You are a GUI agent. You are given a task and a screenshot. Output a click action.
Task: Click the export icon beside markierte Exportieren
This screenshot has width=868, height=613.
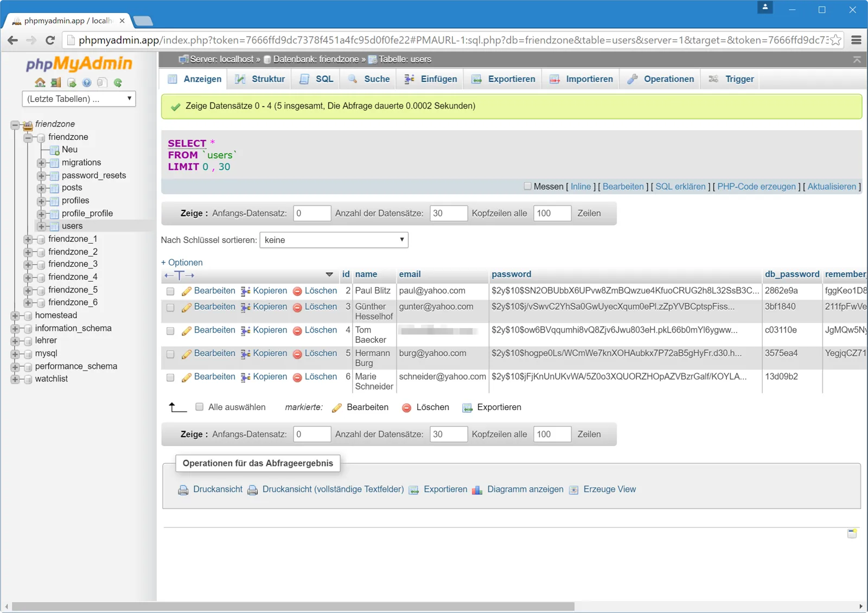click(x=467, y=408)
